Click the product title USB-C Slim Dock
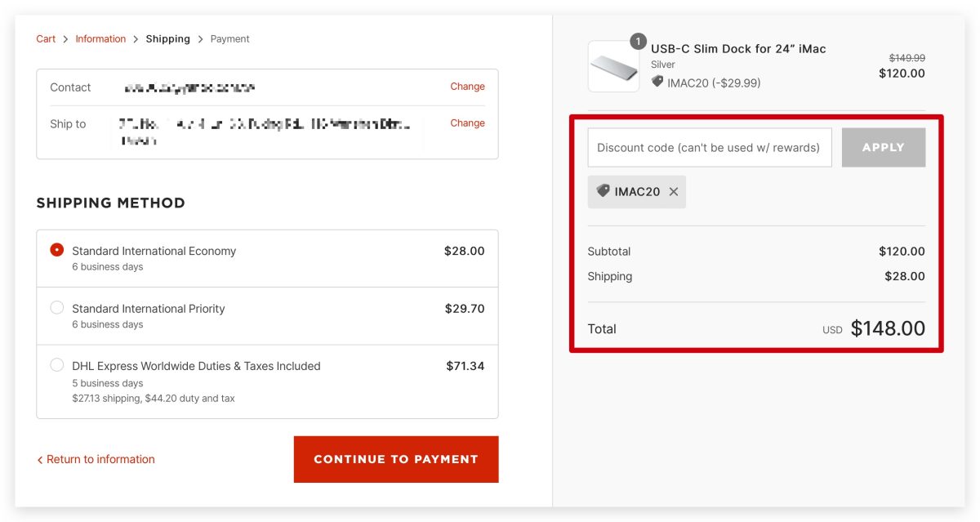Screen dimensions: 980x522 [x=738, y=49]
